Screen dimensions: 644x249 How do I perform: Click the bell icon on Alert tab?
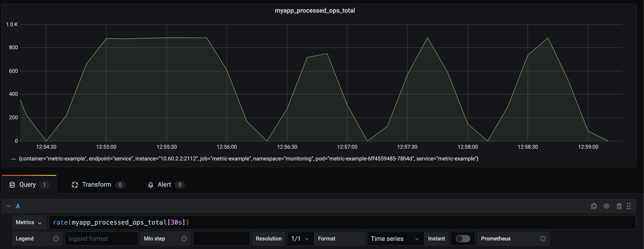click(x=151, y=185)
